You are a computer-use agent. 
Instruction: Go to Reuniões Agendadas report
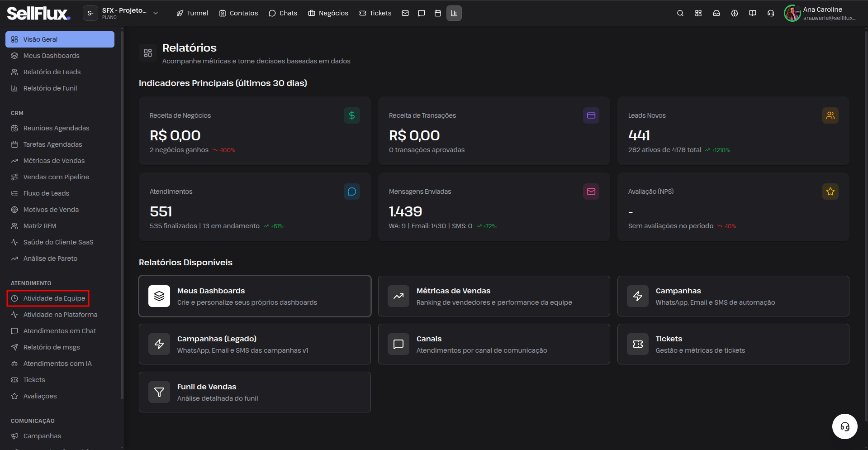(x=60, y=128)
